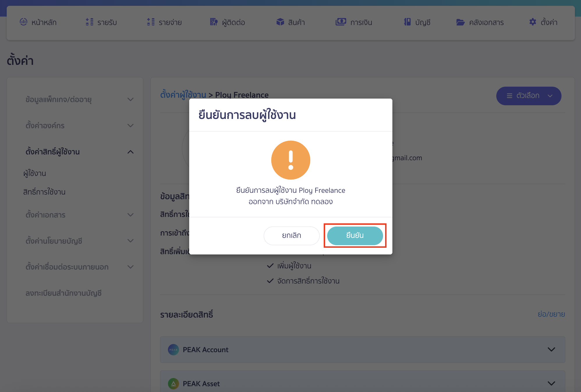Cancel deletion with the ยกเลิก button
The width and height of the screenshot is (581, 392).
291,236
